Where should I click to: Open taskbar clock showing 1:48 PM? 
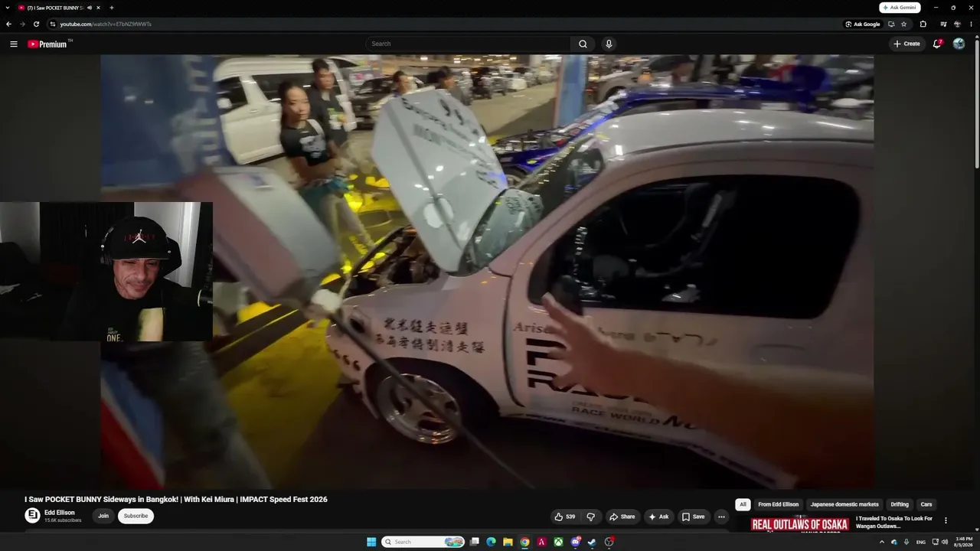962,542
